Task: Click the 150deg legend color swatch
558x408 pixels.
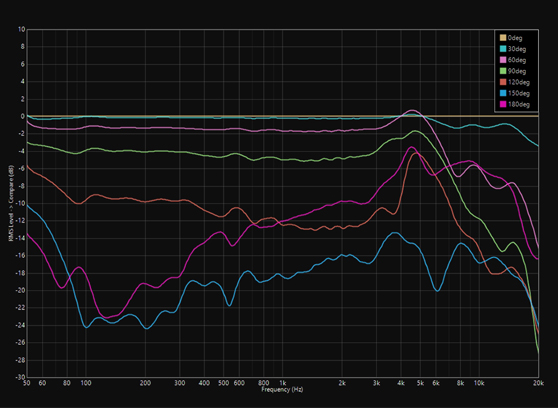Action: [x=503, y=93]
